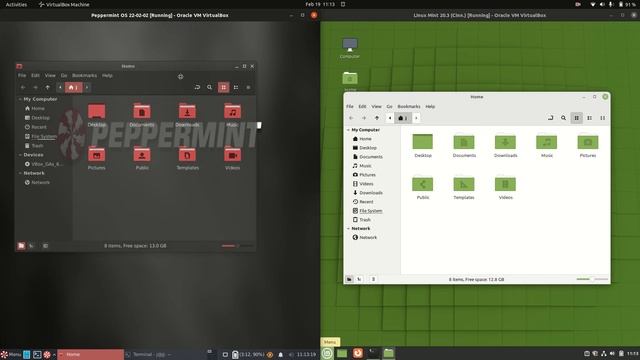
Task: Click home path button in Mint pathbar
Action: point(403,118)
